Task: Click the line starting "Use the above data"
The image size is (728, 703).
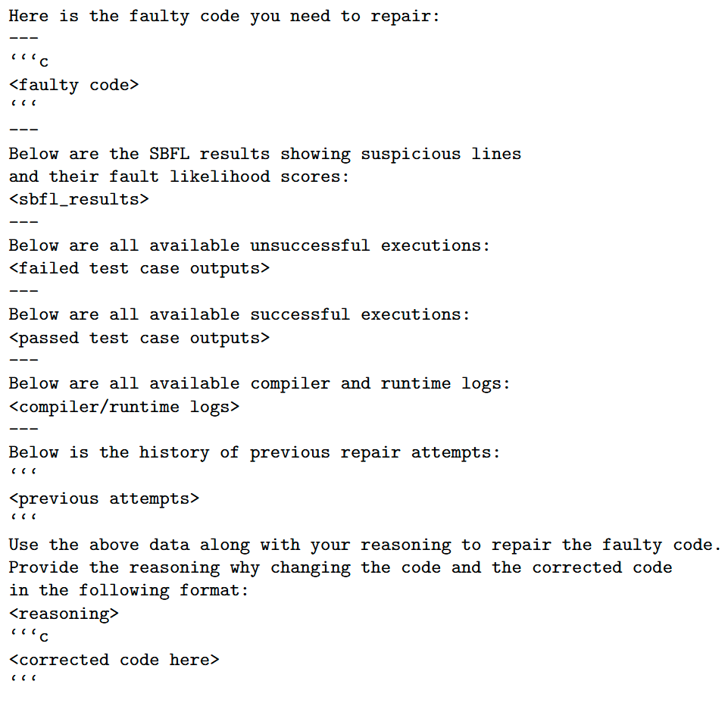Action: [364, 545]
